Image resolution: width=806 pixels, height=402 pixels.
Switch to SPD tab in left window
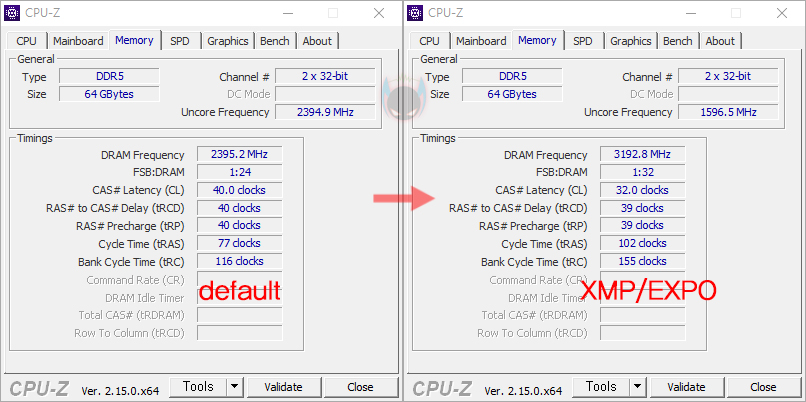[x=180, y=41]
